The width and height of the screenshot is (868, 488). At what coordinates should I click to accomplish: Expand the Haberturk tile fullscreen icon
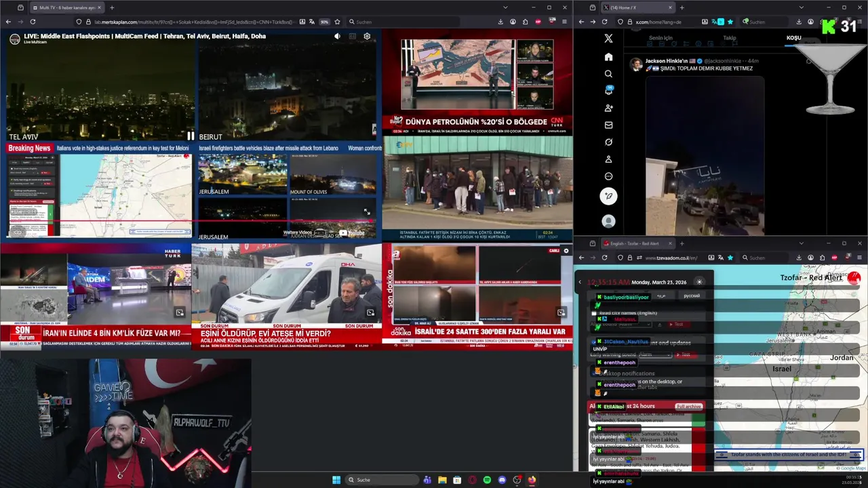click(180, 312)
